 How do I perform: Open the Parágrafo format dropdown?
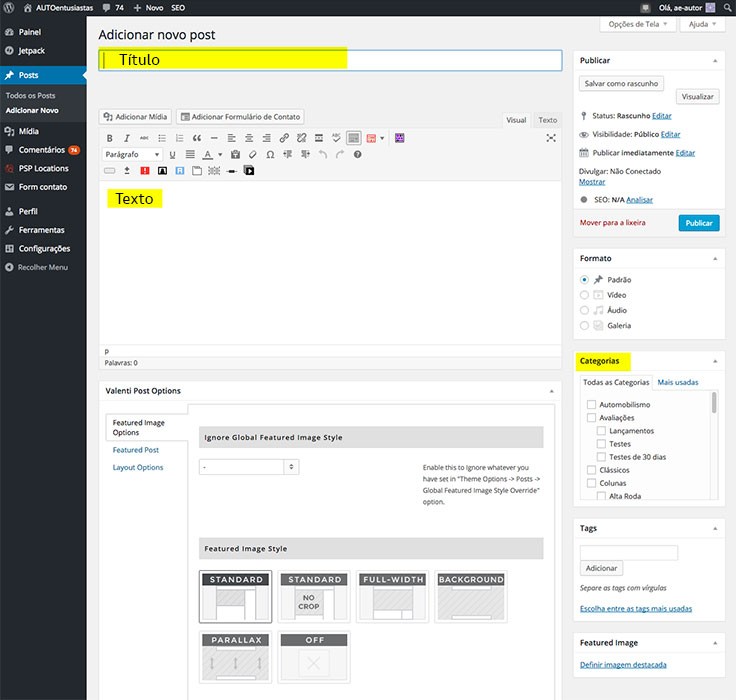132,155
